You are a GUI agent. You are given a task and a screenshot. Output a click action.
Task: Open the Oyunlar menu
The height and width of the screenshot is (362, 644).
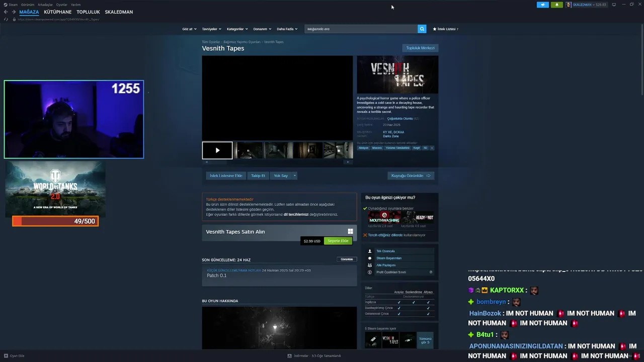tap(62, 5)
